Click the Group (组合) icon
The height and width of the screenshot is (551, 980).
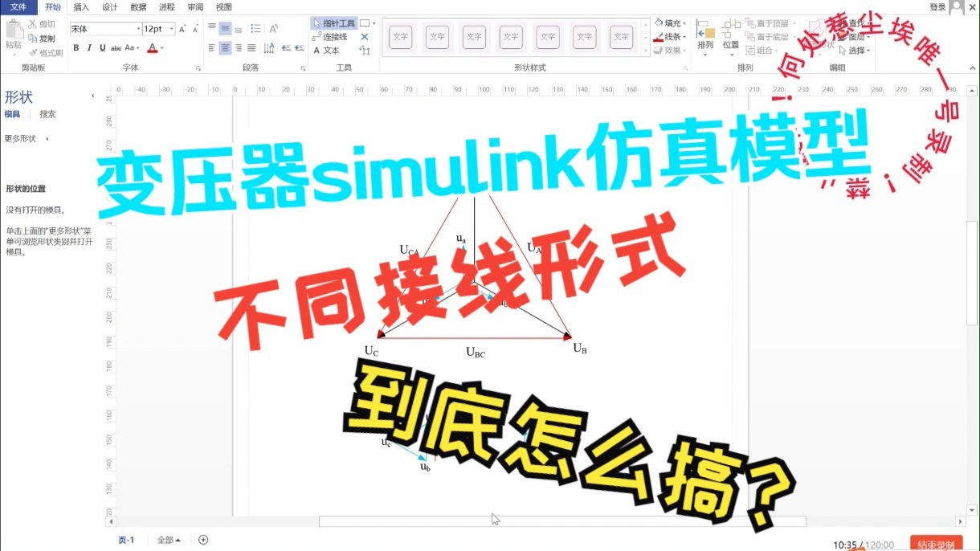tap(749, 50)
